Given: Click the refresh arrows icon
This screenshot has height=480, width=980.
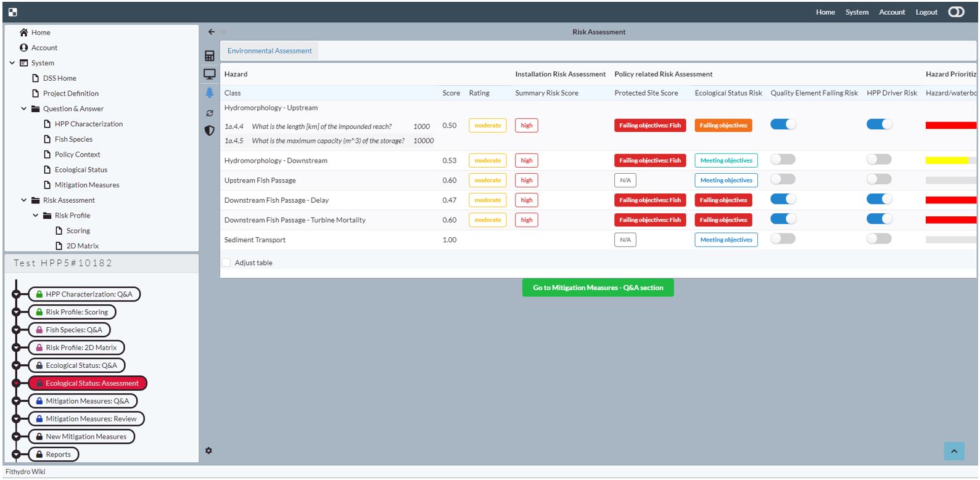Looking at the screenshot, I should click(x=210, y=113).
